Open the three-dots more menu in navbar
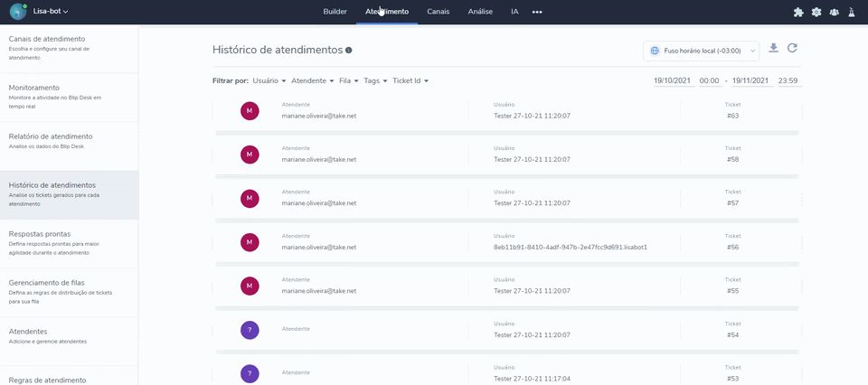The image size is (868, 385). pyautogui.click(x=537, y=12)
